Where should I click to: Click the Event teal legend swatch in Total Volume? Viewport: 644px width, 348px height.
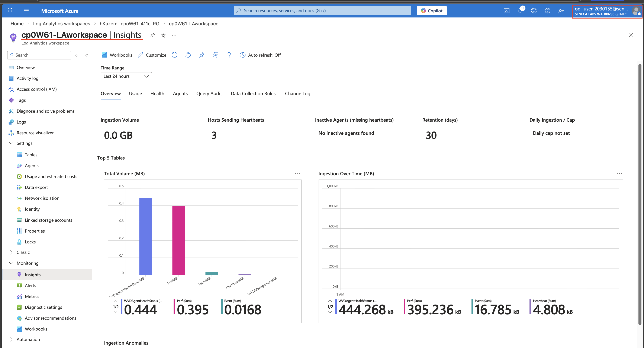tap(222, 306)
